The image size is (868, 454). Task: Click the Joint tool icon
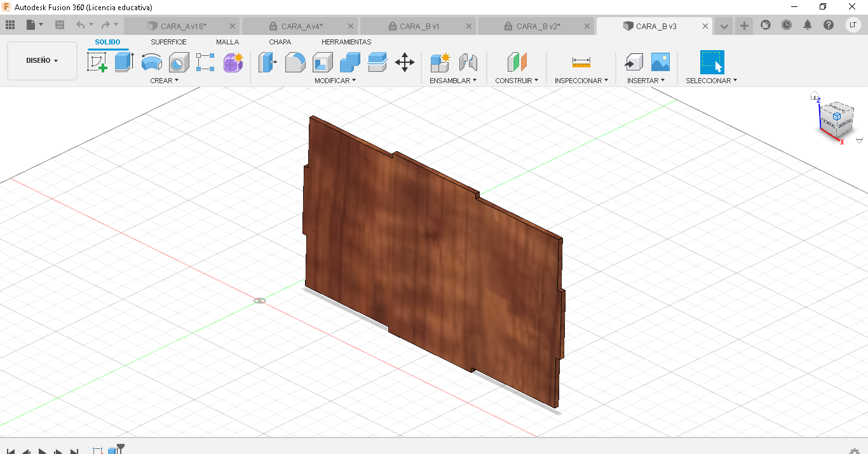coord(468,62)
